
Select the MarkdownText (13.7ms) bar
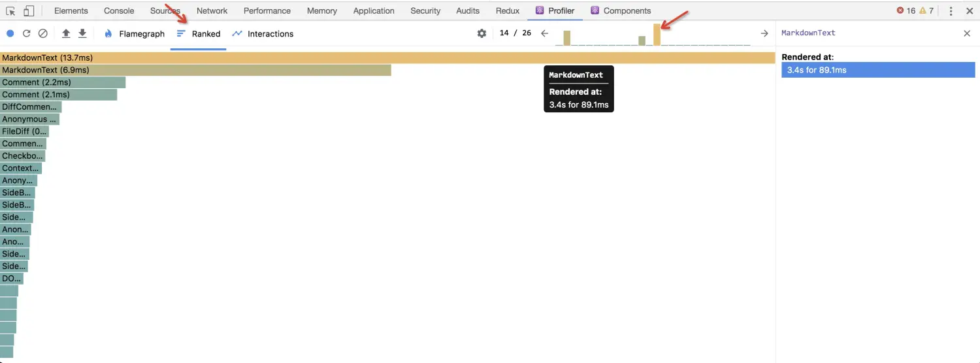(387, 58)
